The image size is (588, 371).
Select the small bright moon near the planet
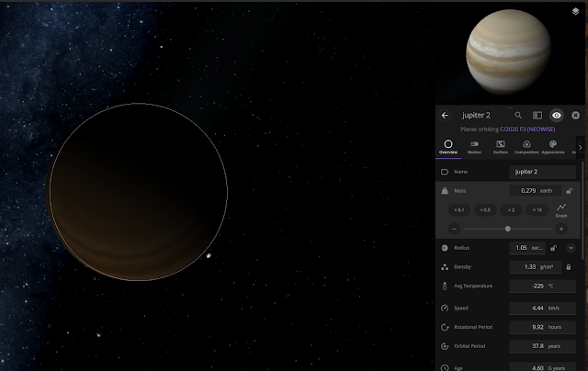(x=209, y=255)
